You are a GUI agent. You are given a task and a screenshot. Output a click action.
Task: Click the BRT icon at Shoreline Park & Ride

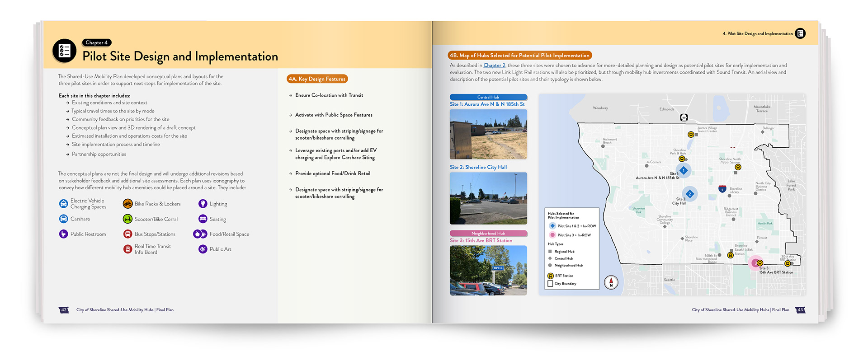682,159
